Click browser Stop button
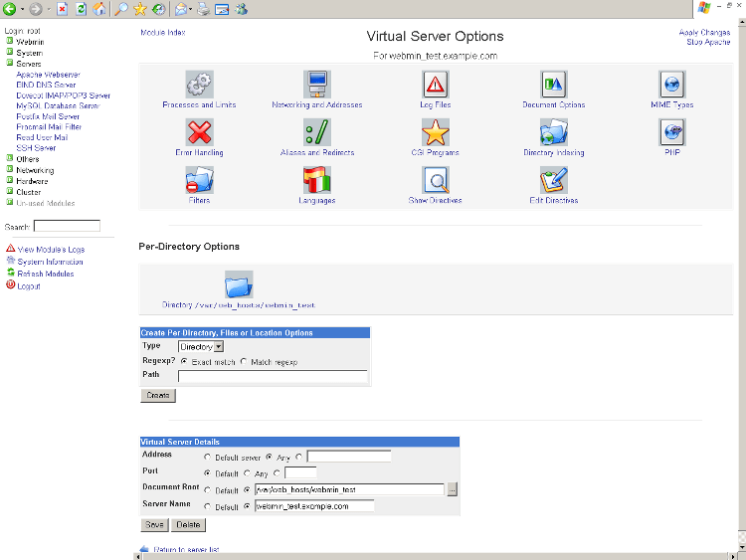Viewport: 746px width, 560px height. [x=63, y=9]
